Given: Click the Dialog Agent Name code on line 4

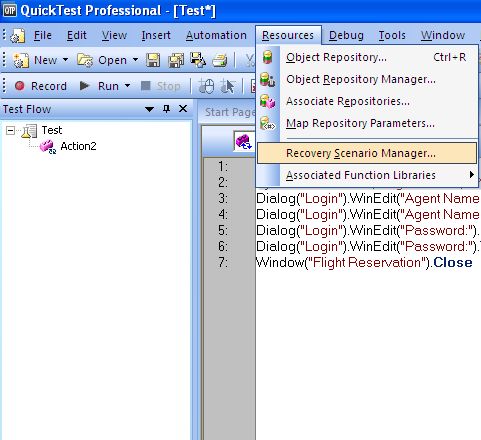Looking at the screenshot, I should pos(368,215).
